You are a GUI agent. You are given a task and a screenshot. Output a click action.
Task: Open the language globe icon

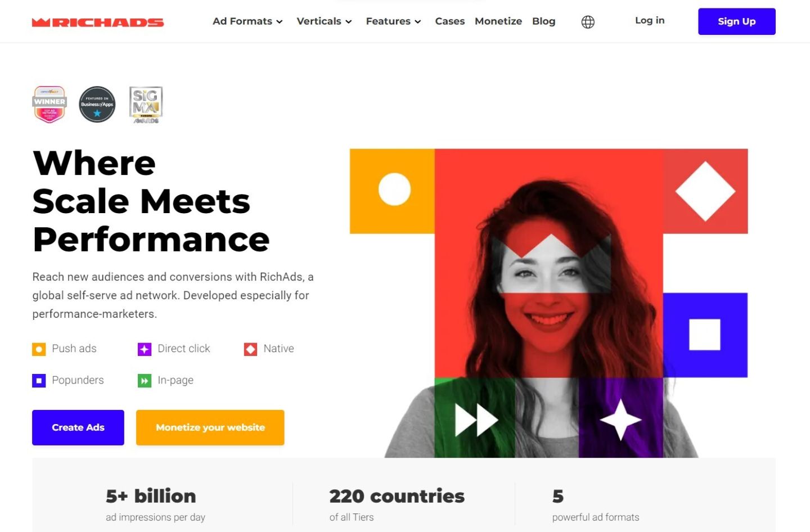(x=588, y=22)
